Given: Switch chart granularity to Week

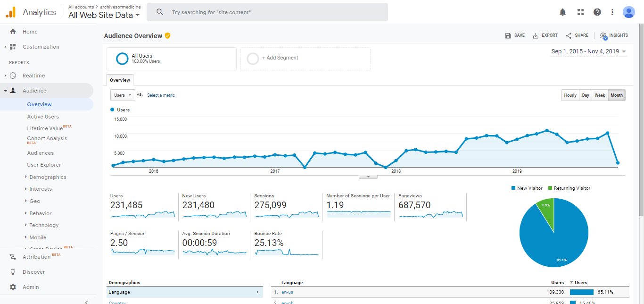Looking at the screenshot, I should point(600,95).
